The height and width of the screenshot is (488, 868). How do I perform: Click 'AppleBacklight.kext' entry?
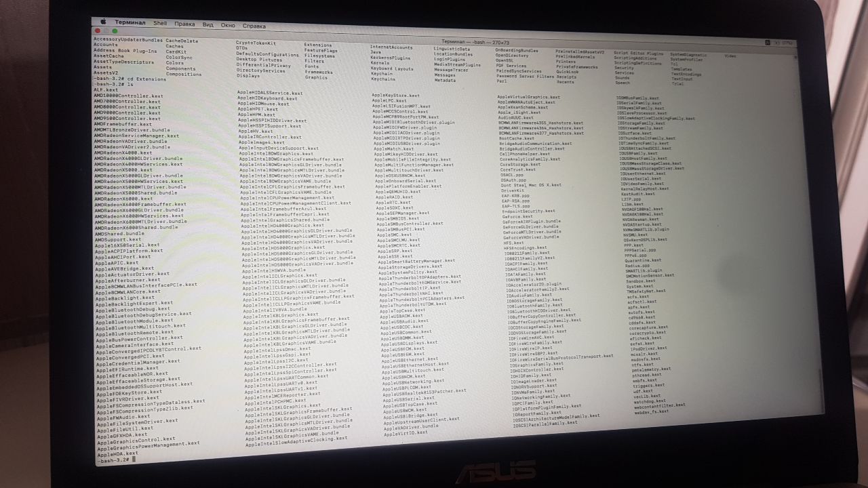pyautogui.click(x=125, y=298)
